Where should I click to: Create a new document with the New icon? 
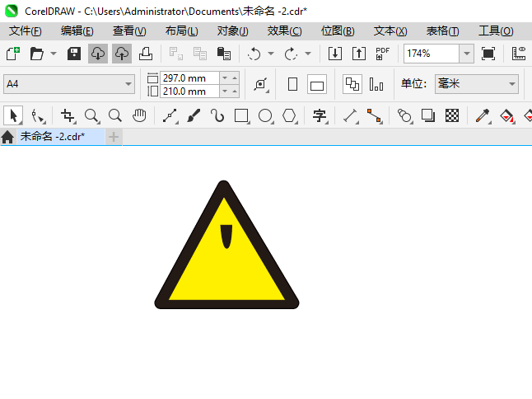tap(13, 54)
